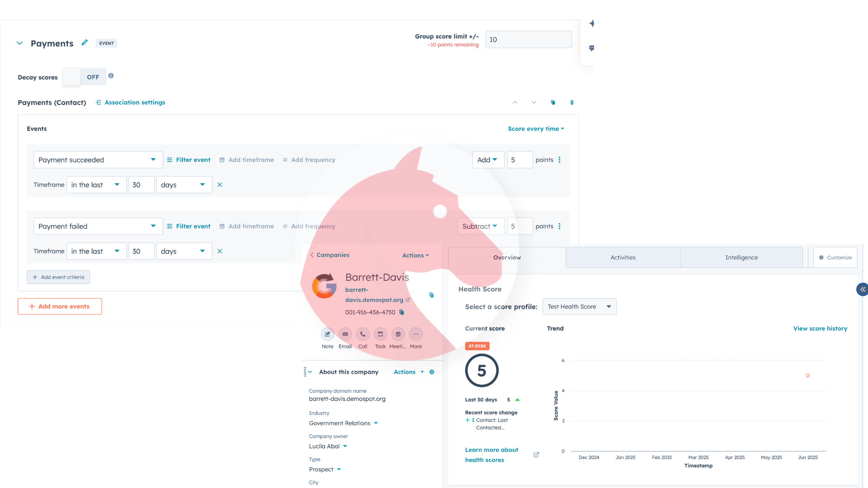Move Payments (Contact) section down arrow
The width and height of the screenshot is (868, 488).
(534, 102)
